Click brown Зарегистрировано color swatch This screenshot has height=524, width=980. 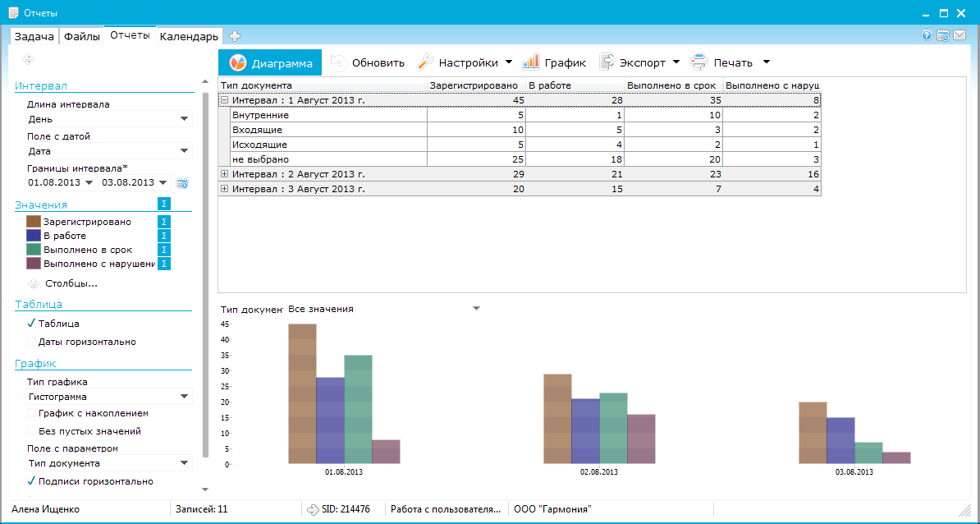34,222
